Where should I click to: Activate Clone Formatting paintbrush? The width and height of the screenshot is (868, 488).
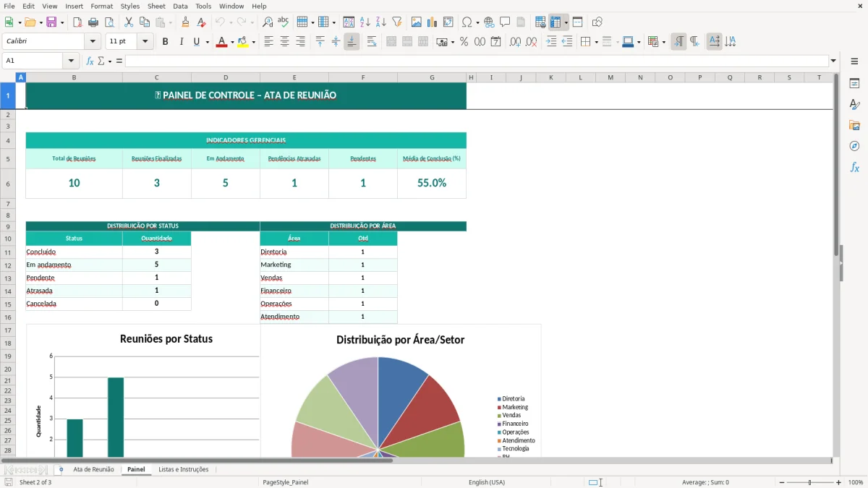coord(186,22)
